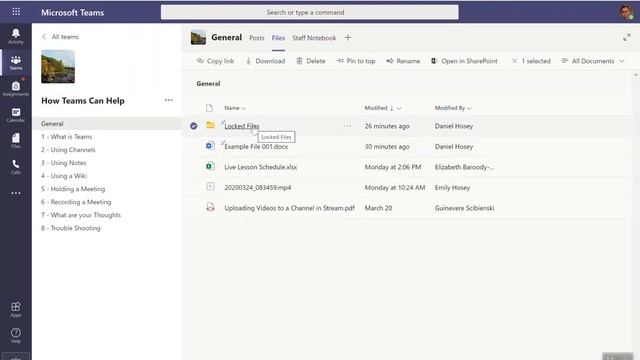Open the Name column sort dropdown
Image resolution: width=640 pixels, height=360 pixels.
point(235,108)
